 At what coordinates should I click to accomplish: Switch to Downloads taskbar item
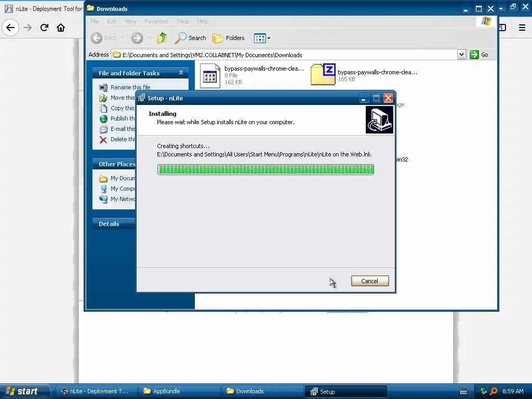click(262, 391)
